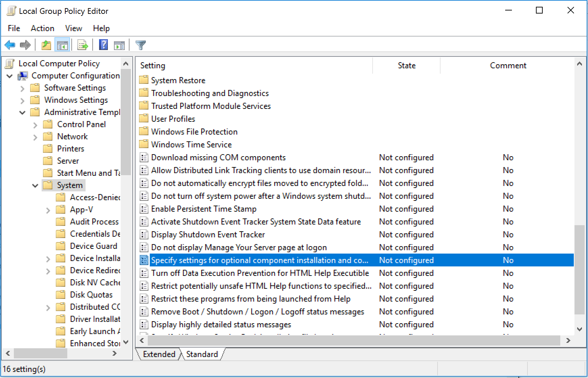Collapse the Computer Configuration tree node
Image resolution: width=588 pixels, height=378 pixels.
[10, 76]
